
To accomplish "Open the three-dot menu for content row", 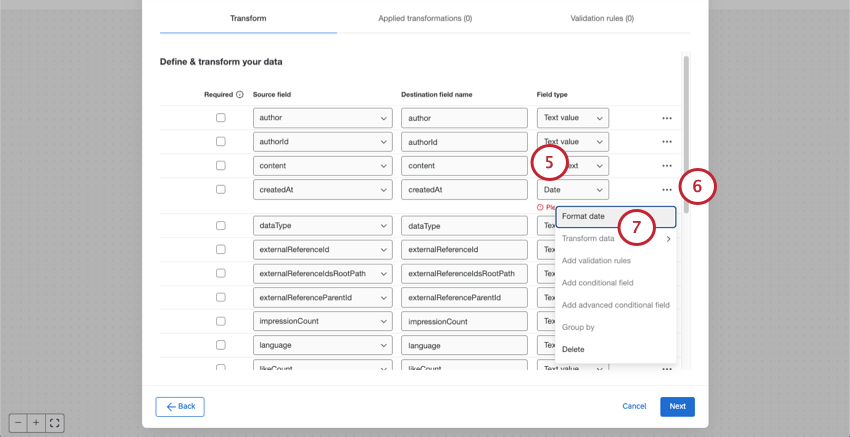I will point(666,166).
